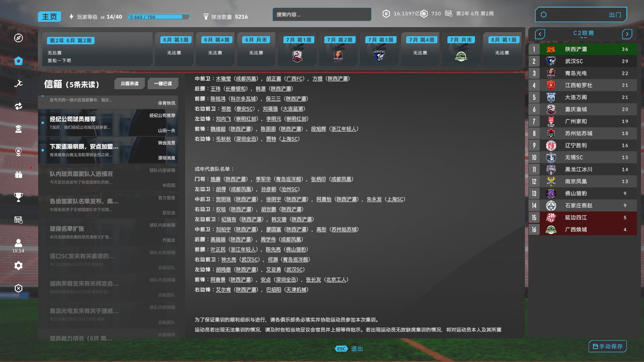Open the transfer arrows icon in sidebar
The width and height of the screenshot is (644, 362).
(x=18, y=106)
